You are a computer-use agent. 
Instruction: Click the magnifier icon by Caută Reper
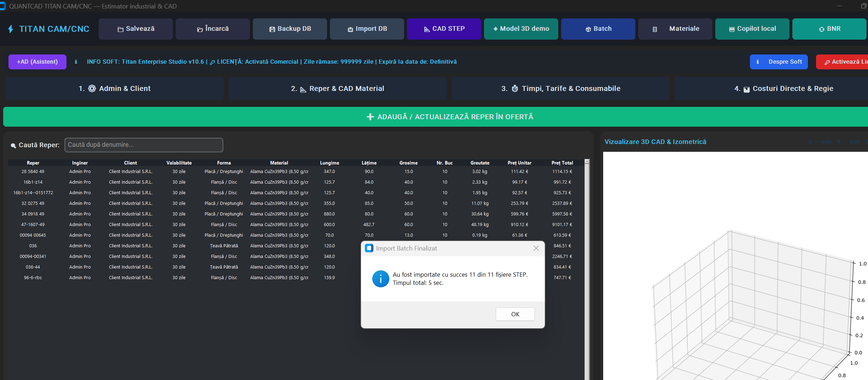tap(13, 145)
